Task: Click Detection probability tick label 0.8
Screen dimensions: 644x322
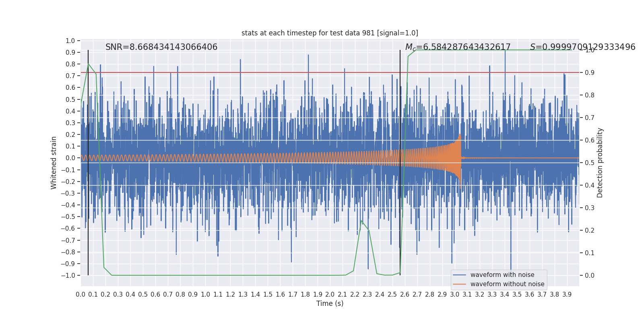Action: pos(590,95)
